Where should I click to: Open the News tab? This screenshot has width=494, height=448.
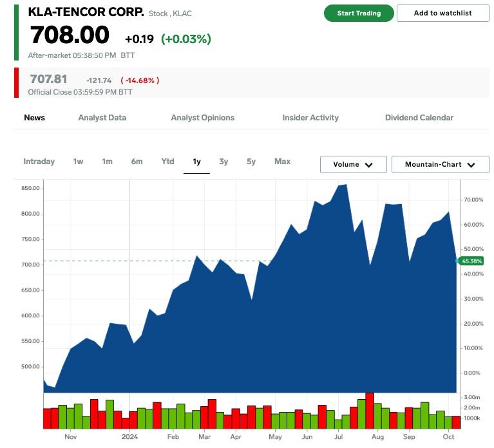pos(35,118)
